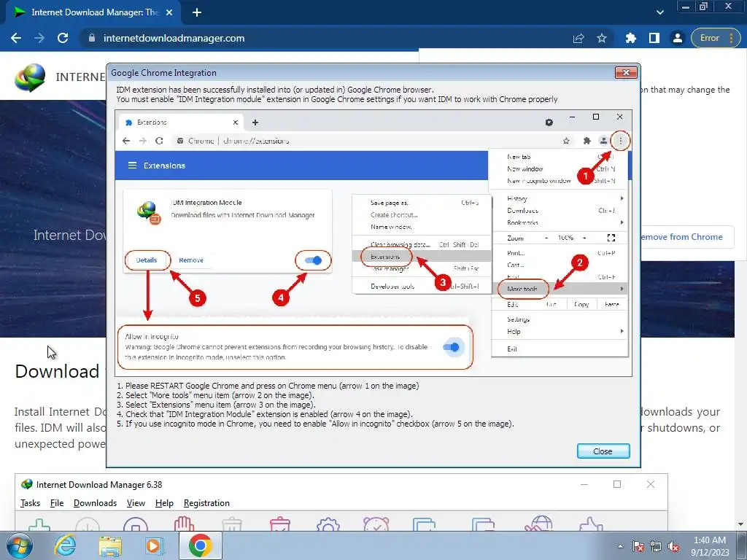The image size is (747, 560).
Task: Click the Chrome taskbar button
Action: (200, 545)
